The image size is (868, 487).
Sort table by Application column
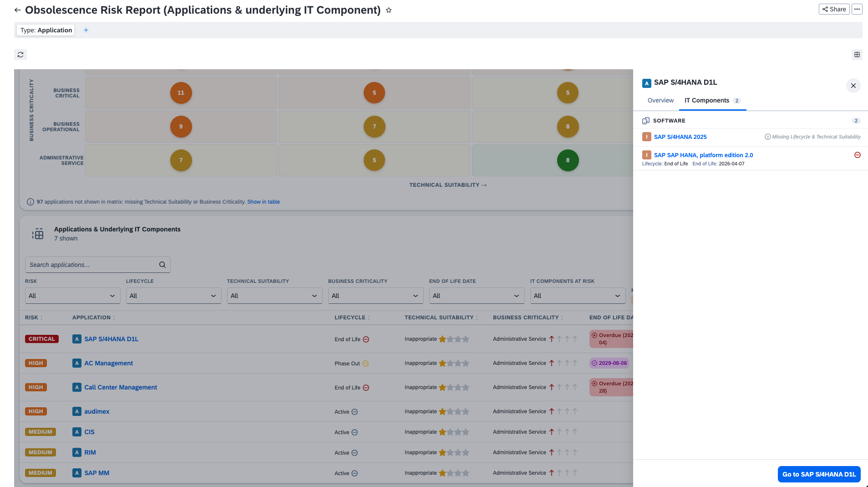[94, 318]
